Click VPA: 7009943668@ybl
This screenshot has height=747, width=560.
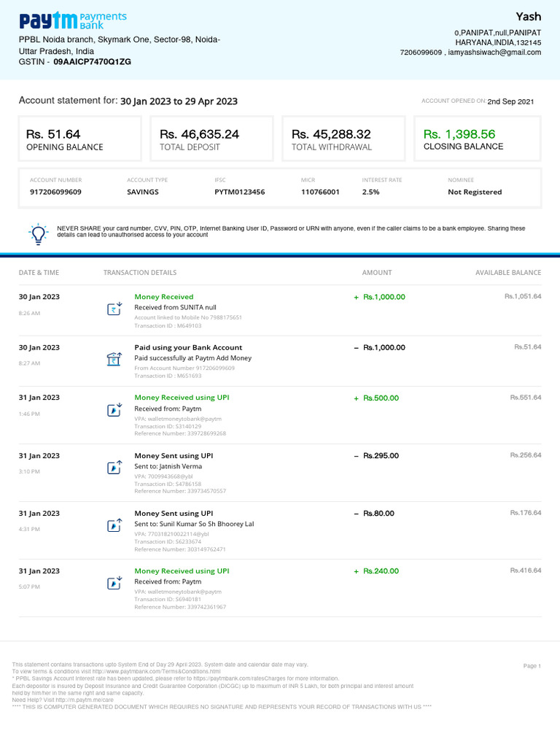(163, 476)
